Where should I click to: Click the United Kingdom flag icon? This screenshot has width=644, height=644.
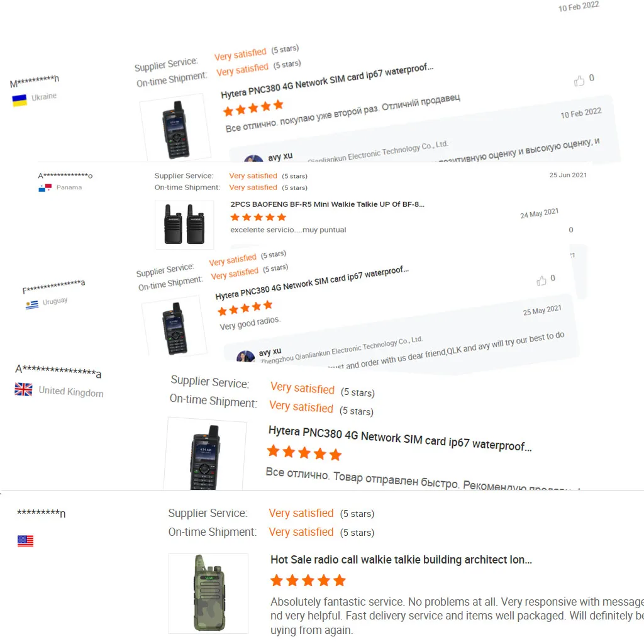[x=23, y=389]
